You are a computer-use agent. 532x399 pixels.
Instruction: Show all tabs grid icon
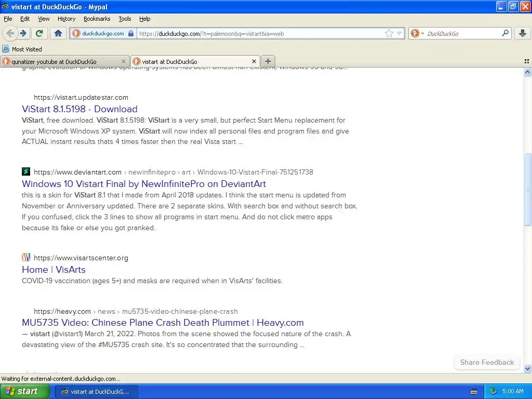pos(527,61)
